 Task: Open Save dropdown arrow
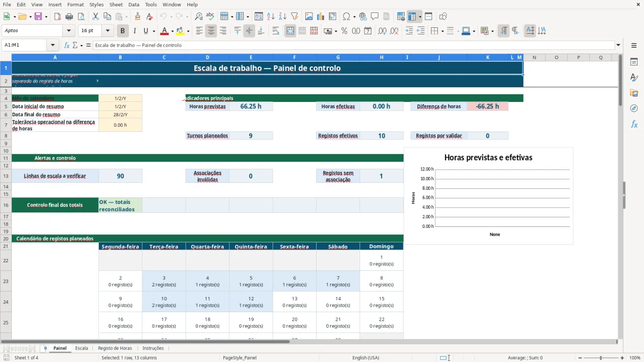coord(46,17)
